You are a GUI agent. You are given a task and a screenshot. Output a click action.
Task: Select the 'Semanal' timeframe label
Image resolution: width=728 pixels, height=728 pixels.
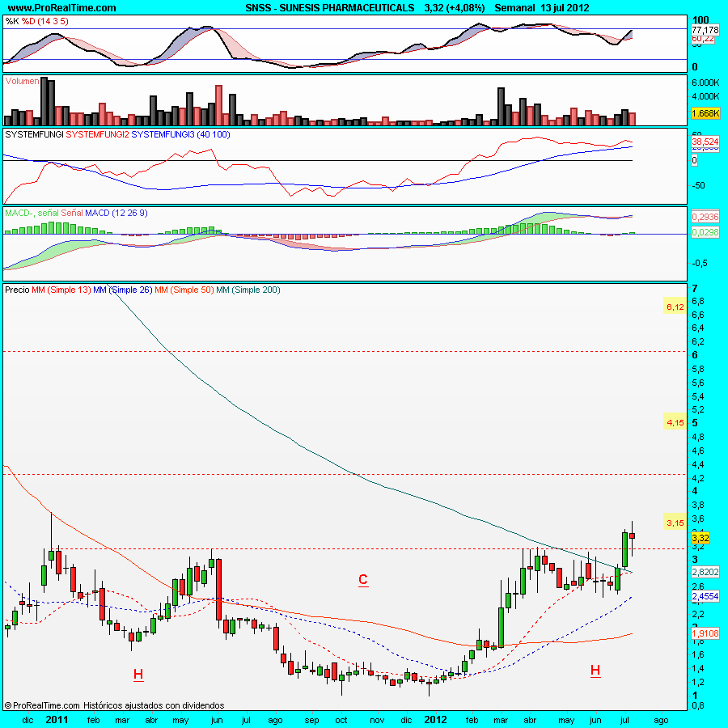pyautogui.click(x=514, y=8)
